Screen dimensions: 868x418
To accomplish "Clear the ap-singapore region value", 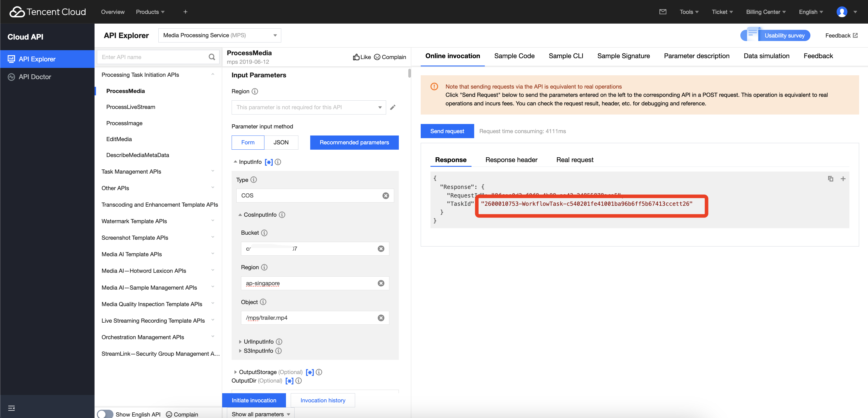I will coord(381,283).
